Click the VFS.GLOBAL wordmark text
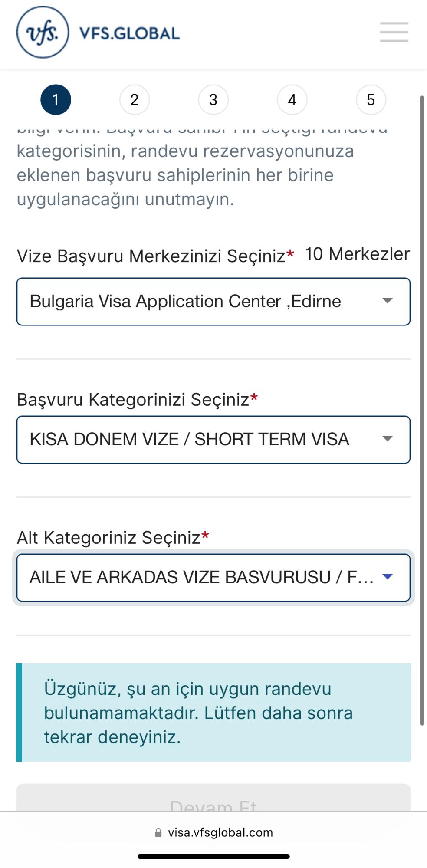The height and width of the screenshot is (868, 427). [x=129, y=33]
